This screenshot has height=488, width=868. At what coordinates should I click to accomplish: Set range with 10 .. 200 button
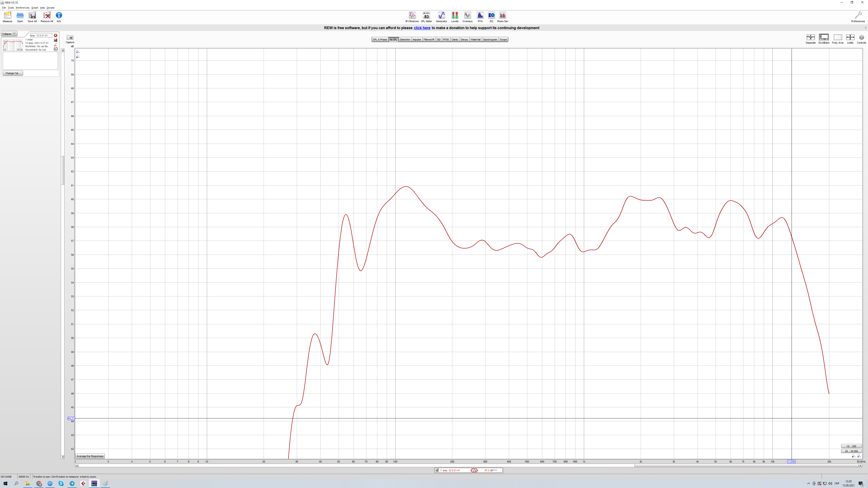pos(851,446)
